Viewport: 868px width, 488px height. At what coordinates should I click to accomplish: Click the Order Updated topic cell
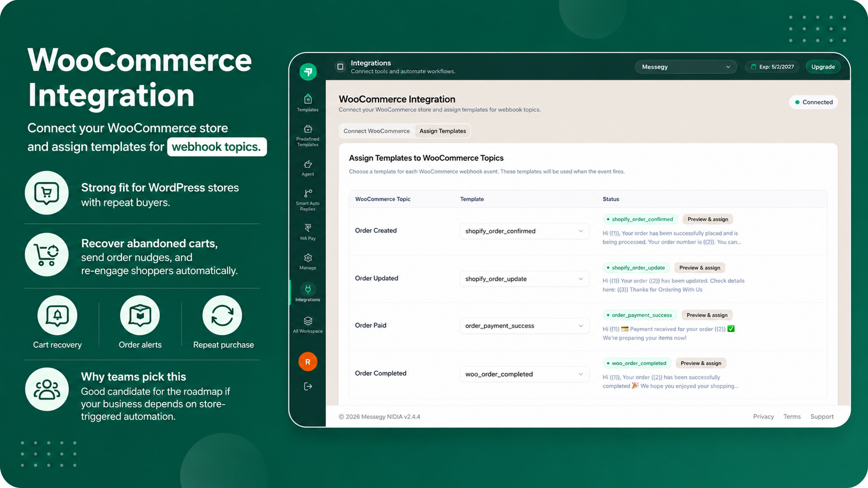[376, 278]
